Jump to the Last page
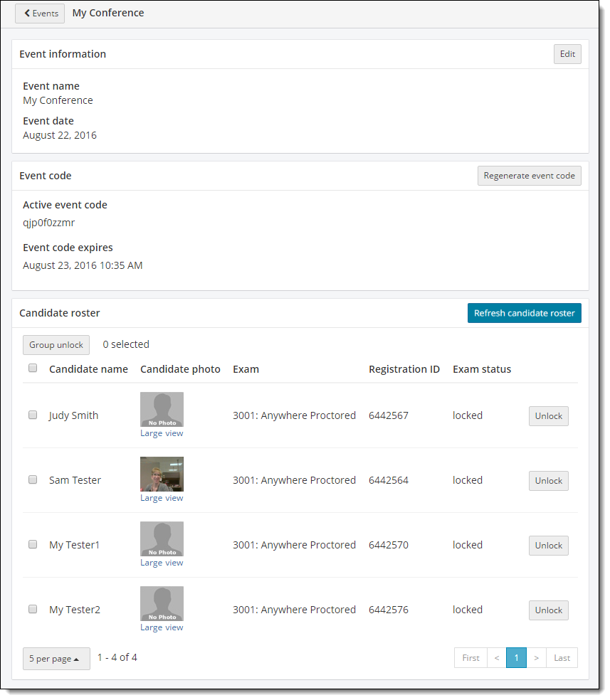Viewport: 610px width, 700px height. click(562, 658)
